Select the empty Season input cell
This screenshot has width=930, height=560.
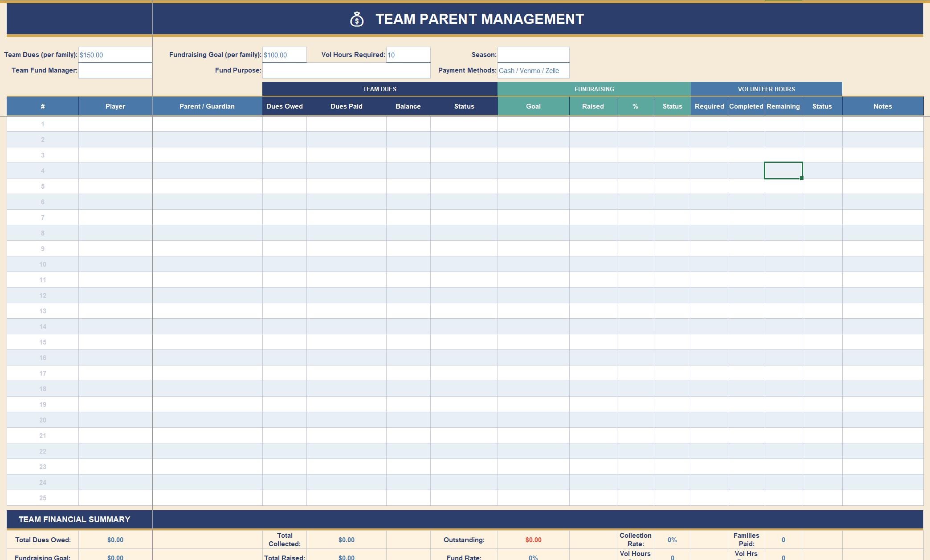534,55
